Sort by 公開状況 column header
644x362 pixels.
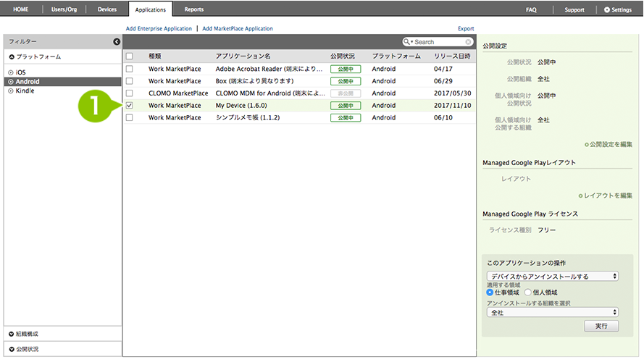tap(343, 56)
